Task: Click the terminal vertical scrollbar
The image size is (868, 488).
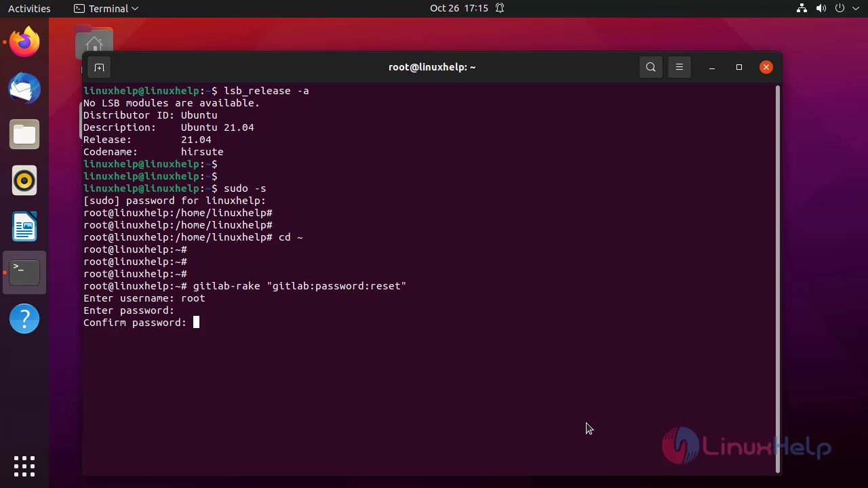Action: pyautogui.click(x=778, y=278)
